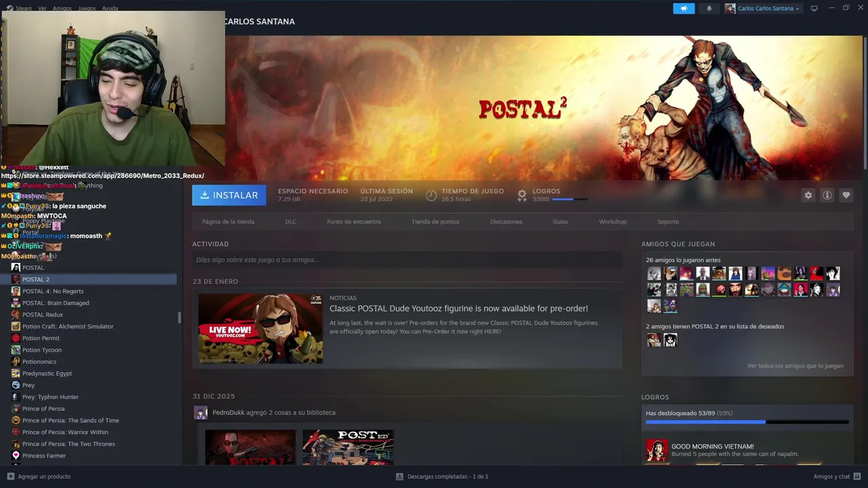868x488 pixels.
Task: Click the Prey game icon in library
Action: (16, 385)
